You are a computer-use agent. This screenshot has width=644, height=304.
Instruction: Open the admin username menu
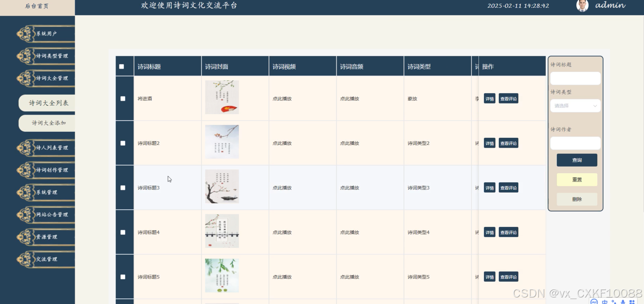(x=610, y=6)
